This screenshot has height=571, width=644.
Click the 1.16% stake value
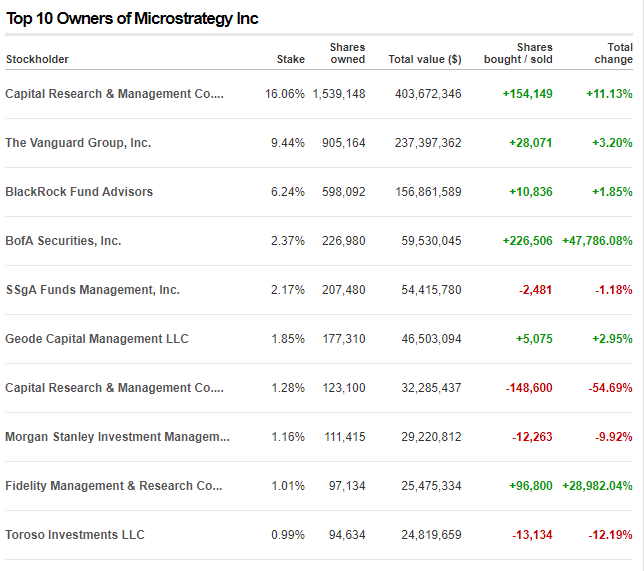[288, 437]
